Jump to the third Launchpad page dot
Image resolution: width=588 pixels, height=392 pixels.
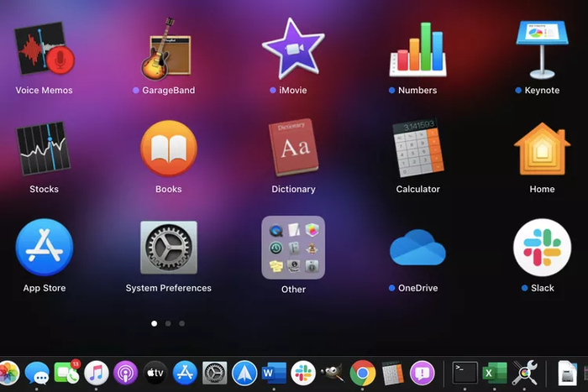[182, 323]
